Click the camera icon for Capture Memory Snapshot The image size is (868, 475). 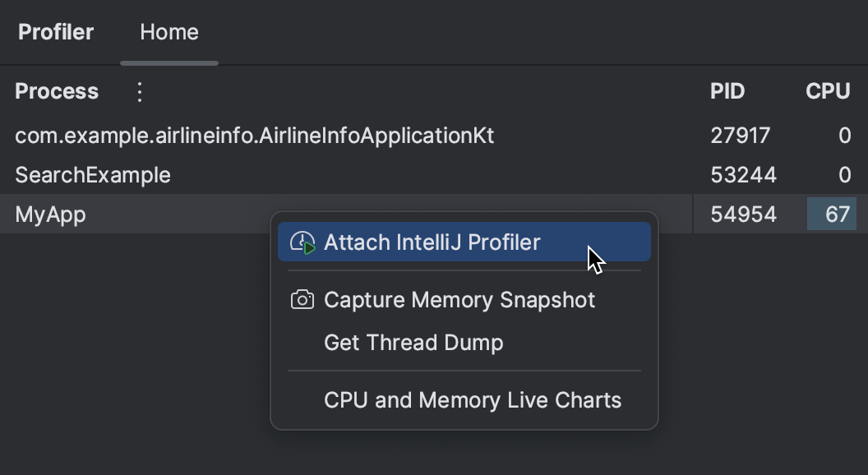click(302, 299)
